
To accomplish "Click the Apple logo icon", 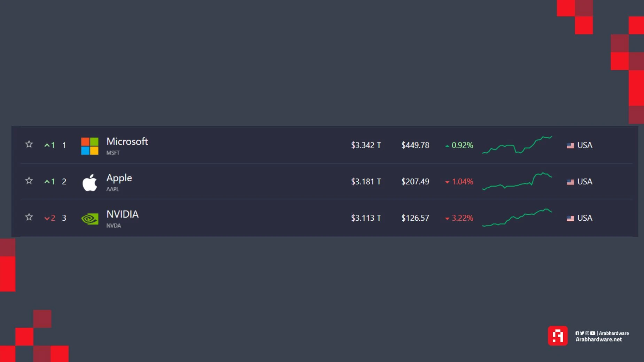I will tap(90, 182).
